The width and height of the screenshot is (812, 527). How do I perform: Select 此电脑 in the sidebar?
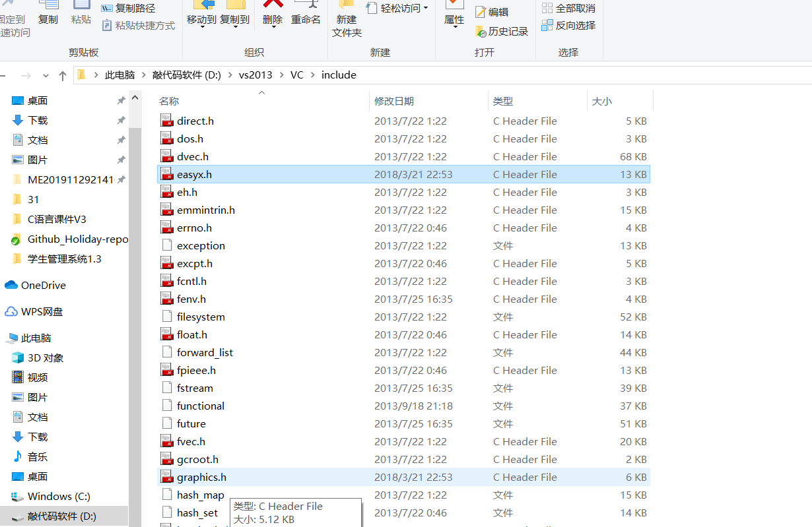coord(28,338)
